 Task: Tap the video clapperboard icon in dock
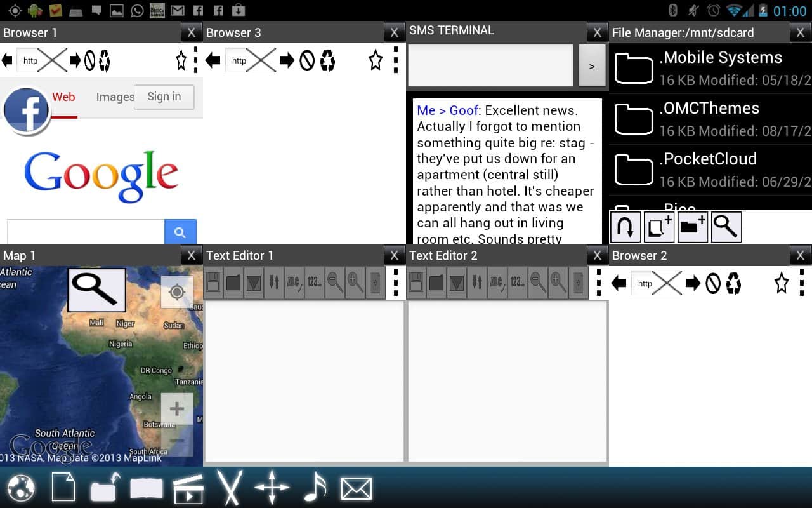click(x=188, y=488)
